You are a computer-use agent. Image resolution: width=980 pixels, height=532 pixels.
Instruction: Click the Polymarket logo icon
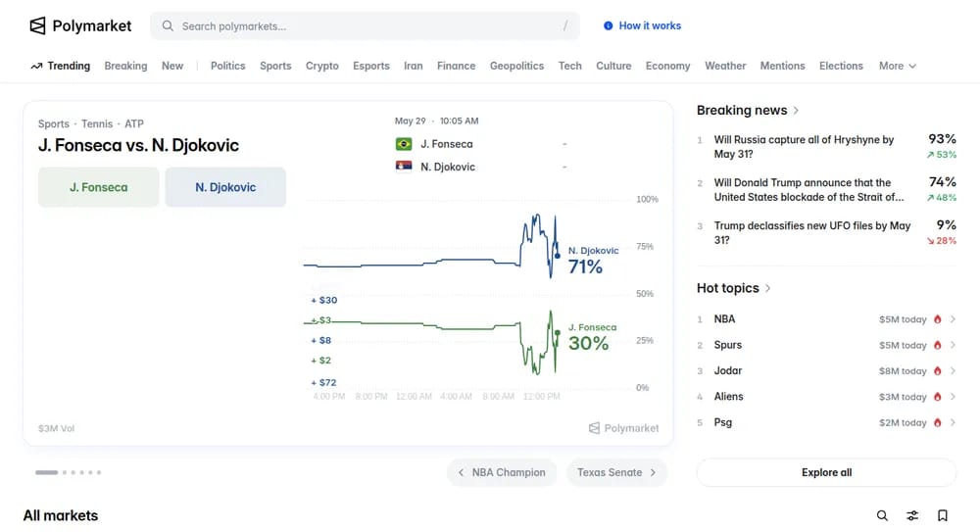37,25
